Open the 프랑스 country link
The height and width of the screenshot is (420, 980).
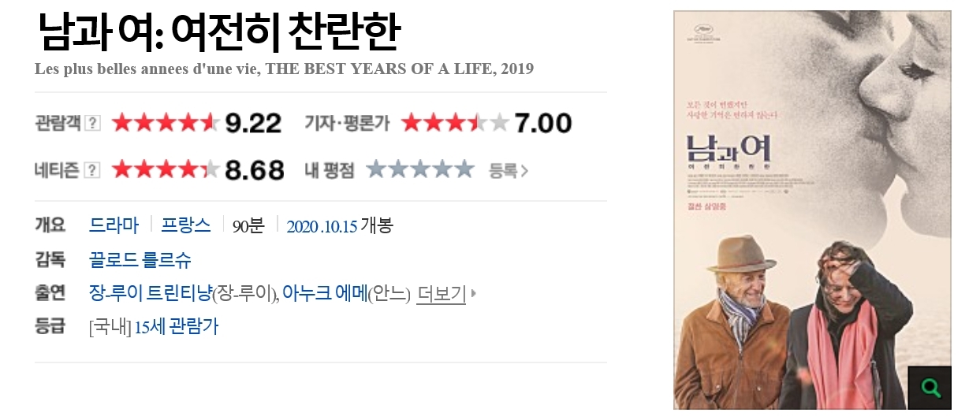(x=186, y=225)
